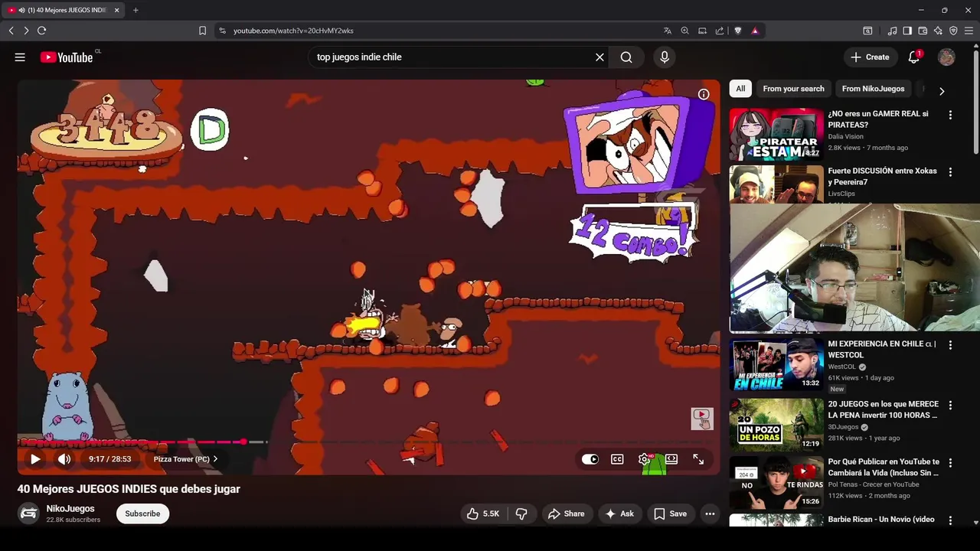
Task: Open the Brave VPN shield icon
Action: [953, 31]
